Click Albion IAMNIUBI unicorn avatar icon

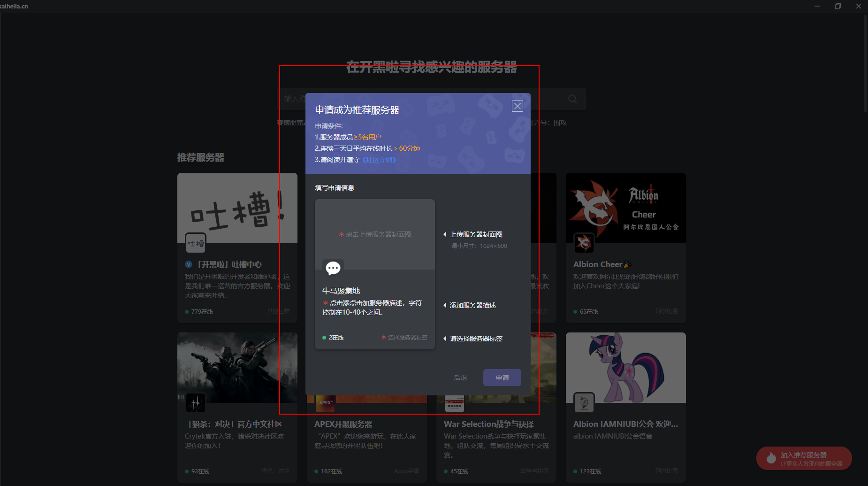pyautogui.click(x=584, y=403)
